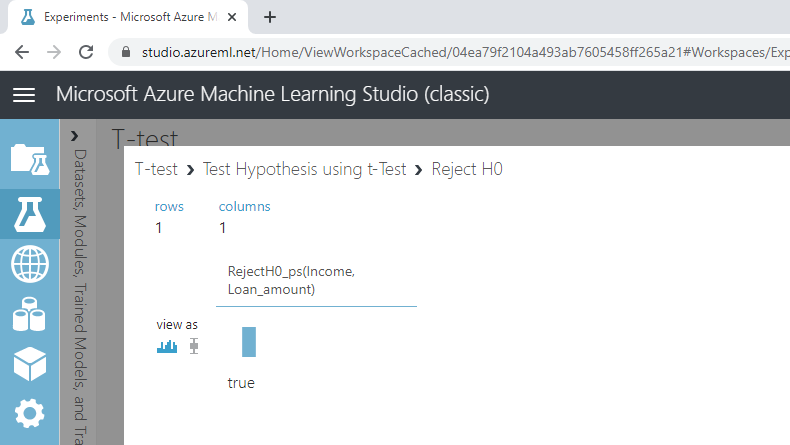Click Reject H0 breadcrumb
Image resolution: width=790 pixels, height=445 pixels.
click(x=467, y=169)
